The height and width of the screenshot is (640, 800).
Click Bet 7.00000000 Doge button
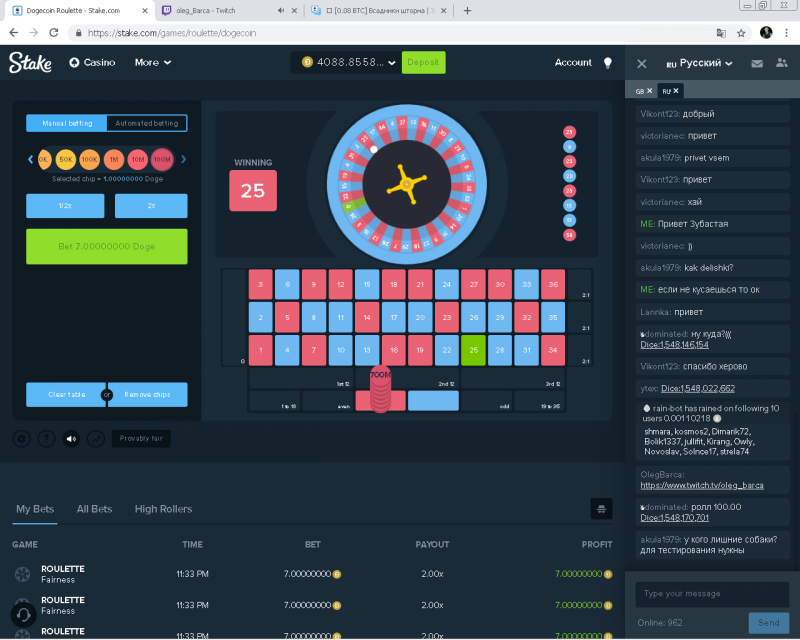(x=107, y=247)
